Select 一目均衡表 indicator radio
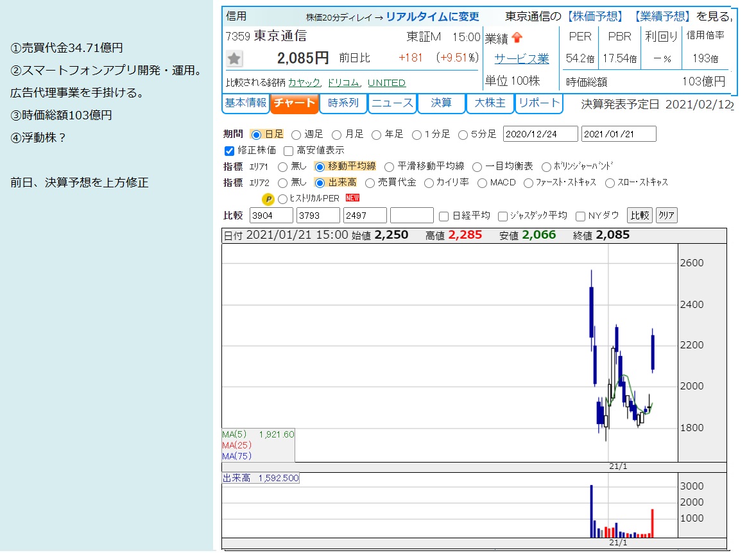The height and width of the screenshot is (553, 756). (x=477, y=167)
